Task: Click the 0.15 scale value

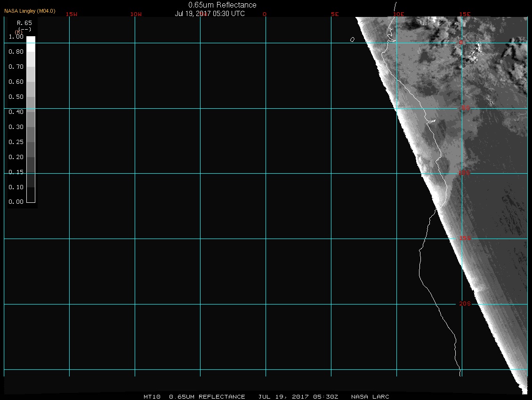Action: [16, 172]
